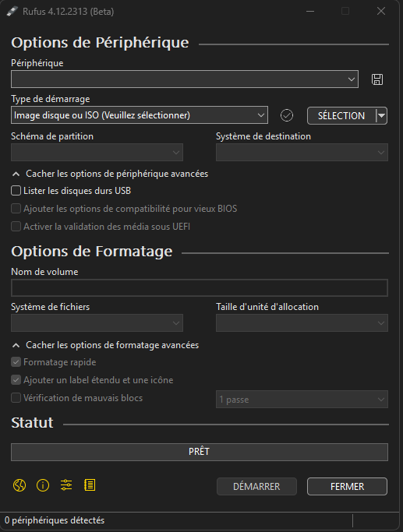This screenshot has width=403, height=532.
Task: Click the Rufus USB icon in title bar
Action: [x=12, y=11]
